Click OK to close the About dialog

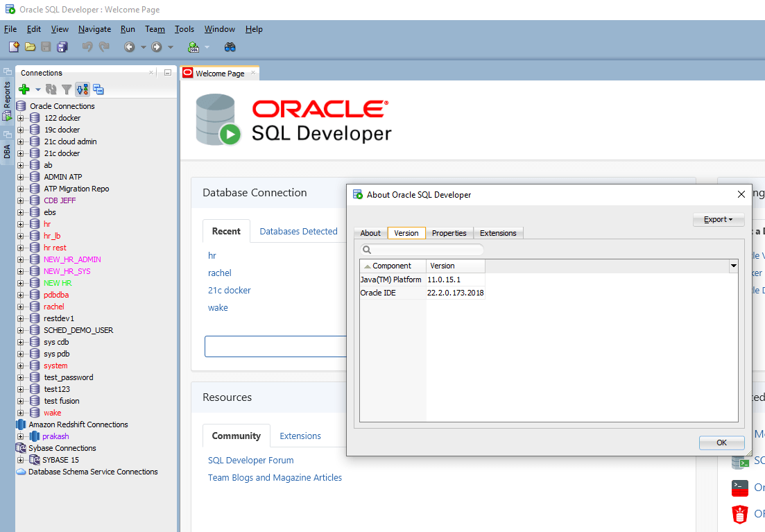tap(721, 443)
